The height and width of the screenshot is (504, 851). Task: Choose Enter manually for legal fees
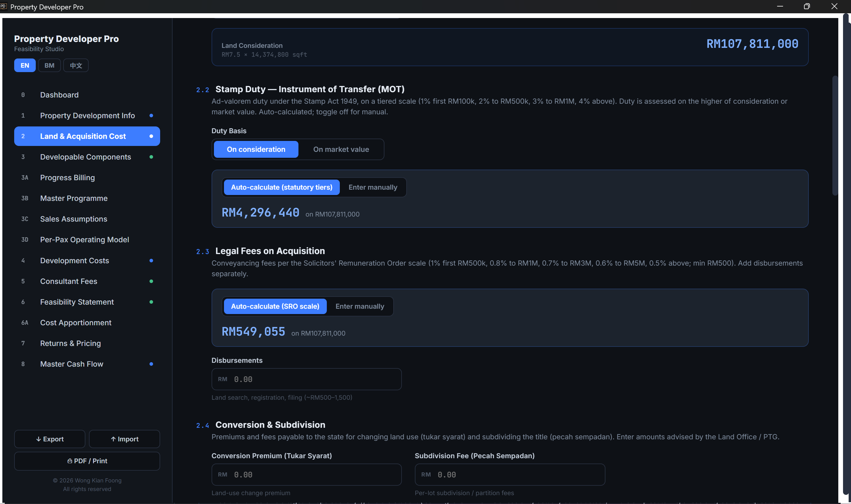(x=360, y=306)
